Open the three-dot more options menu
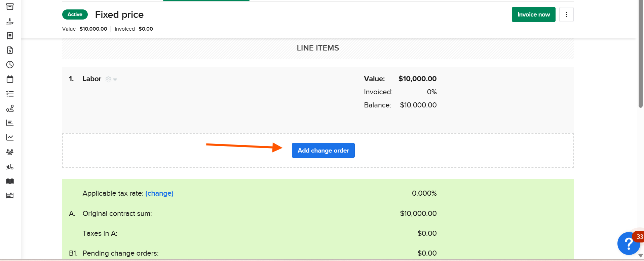 pos(566,14)
